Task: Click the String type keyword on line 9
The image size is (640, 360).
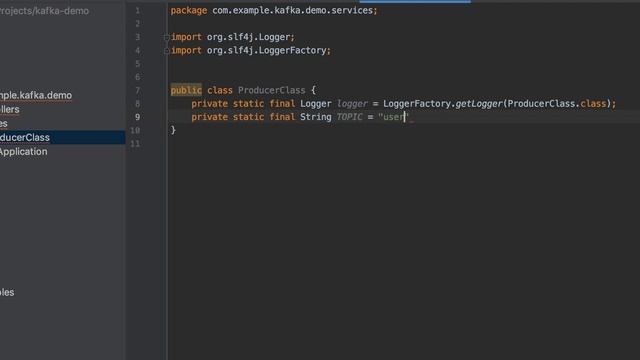Action: pyautogui.click(x=316, y=117)
